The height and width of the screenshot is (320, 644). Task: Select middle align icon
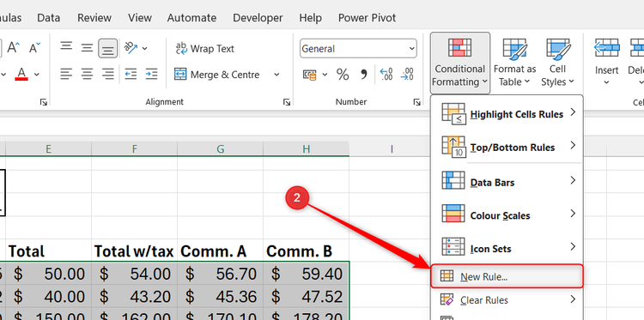coord(87,48)
